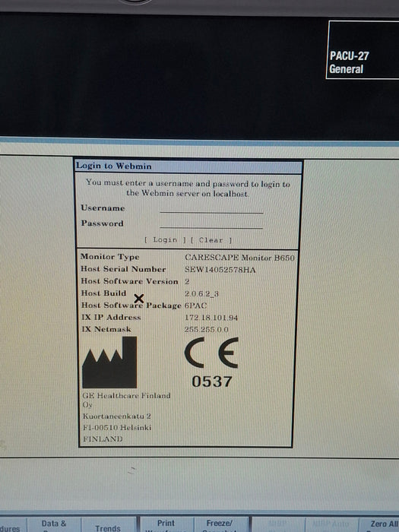Tap the Zero All button
Screen dimensions: 399x532
(x=380, y=524)
